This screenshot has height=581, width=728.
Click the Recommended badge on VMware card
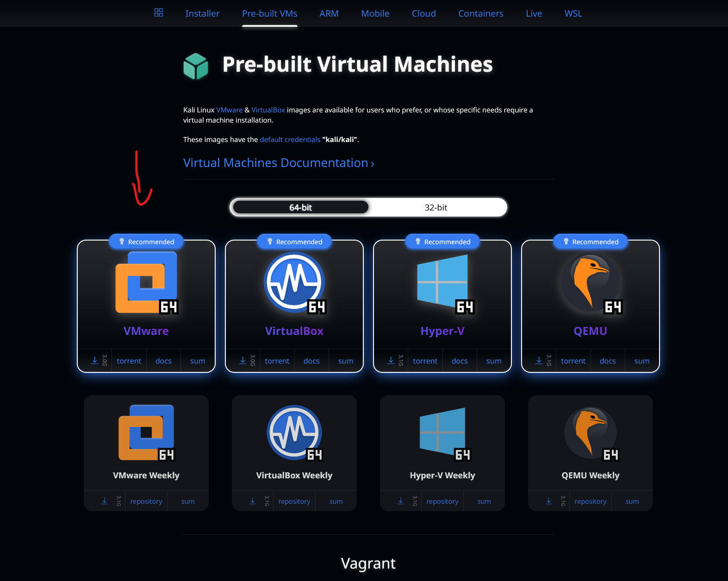pyautogui.click(x=146, y=241)
